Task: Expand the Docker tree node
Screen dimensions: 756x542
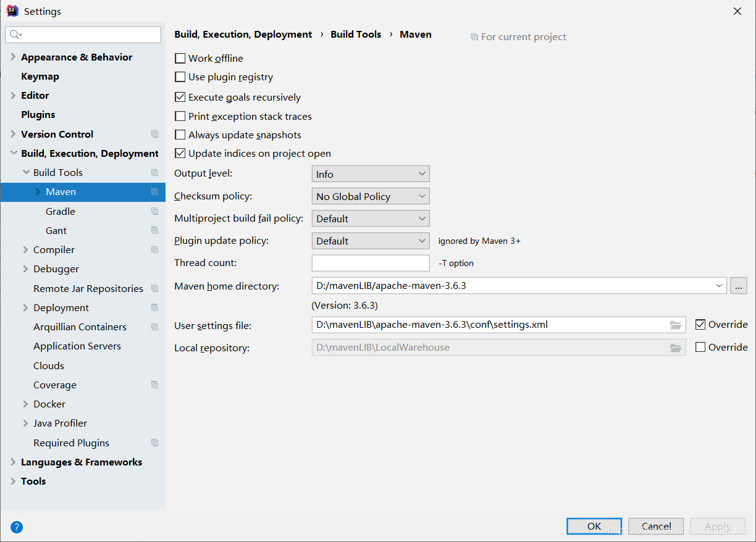Action: pyautogui.click(x=25, y=404)
